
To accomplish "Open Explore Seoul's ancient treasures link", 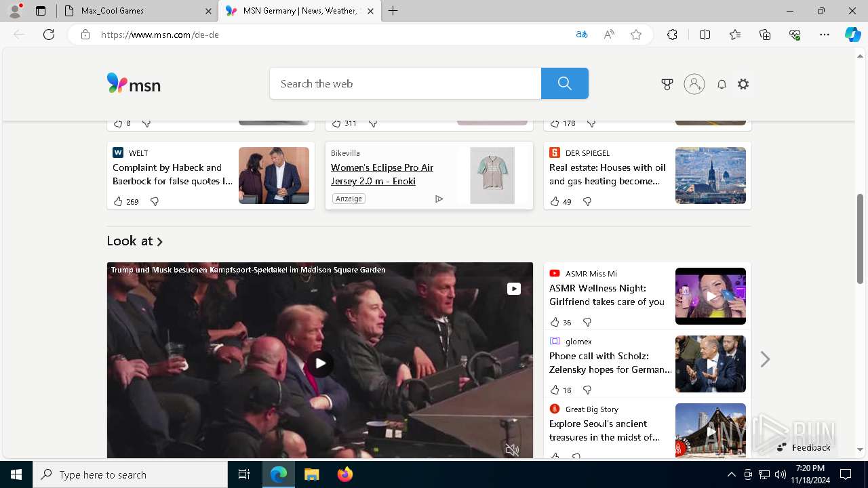I will (604, 430).
